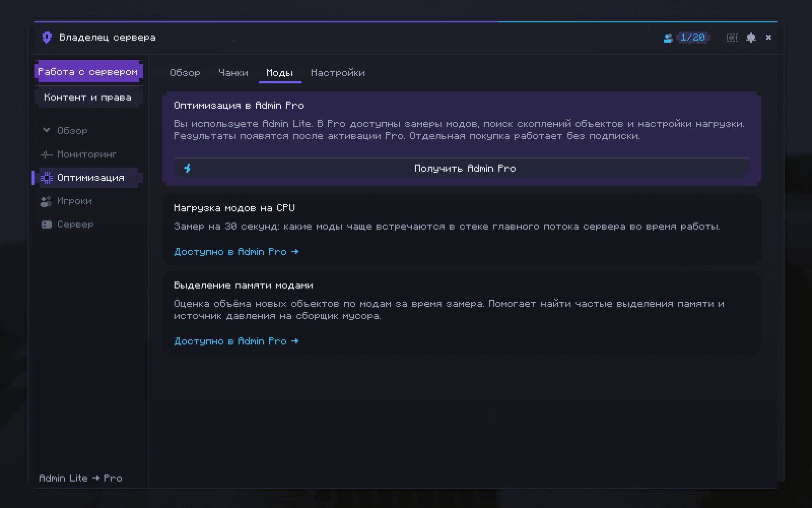812x508 pixels.
Task: Select the Моды tab
Action: (x=280, y=73)
